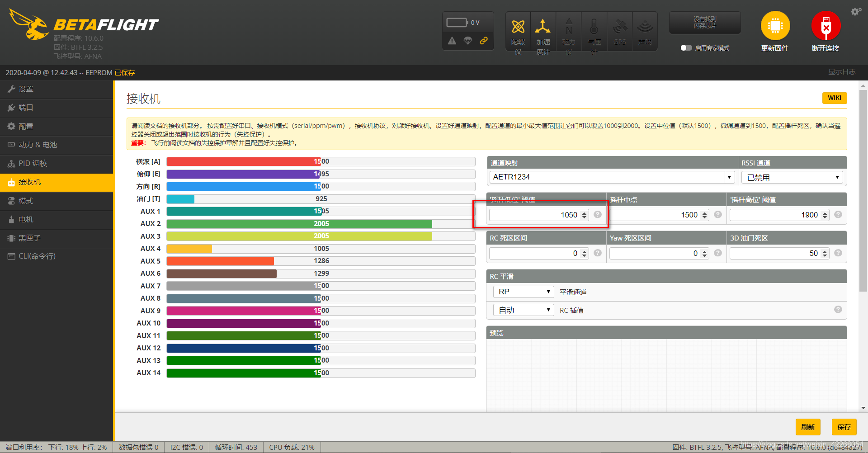The width and height of the screenshot is (868, 453).
Task: Open the 配置 configuration tab
Action: tap(57, 127)
